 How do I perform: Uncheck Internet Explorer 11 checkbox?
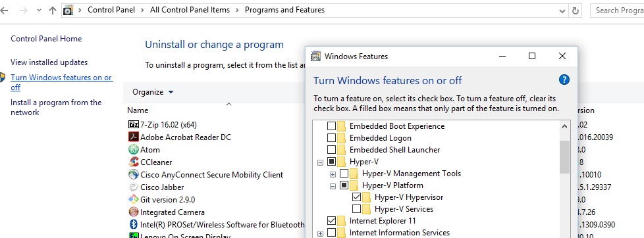click(331, 221)
